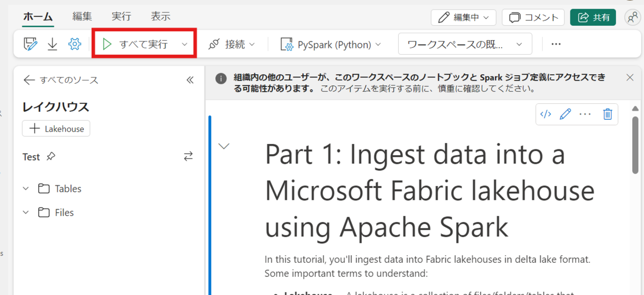
Task: Open the コメント pane
Action: pos(533,17)
